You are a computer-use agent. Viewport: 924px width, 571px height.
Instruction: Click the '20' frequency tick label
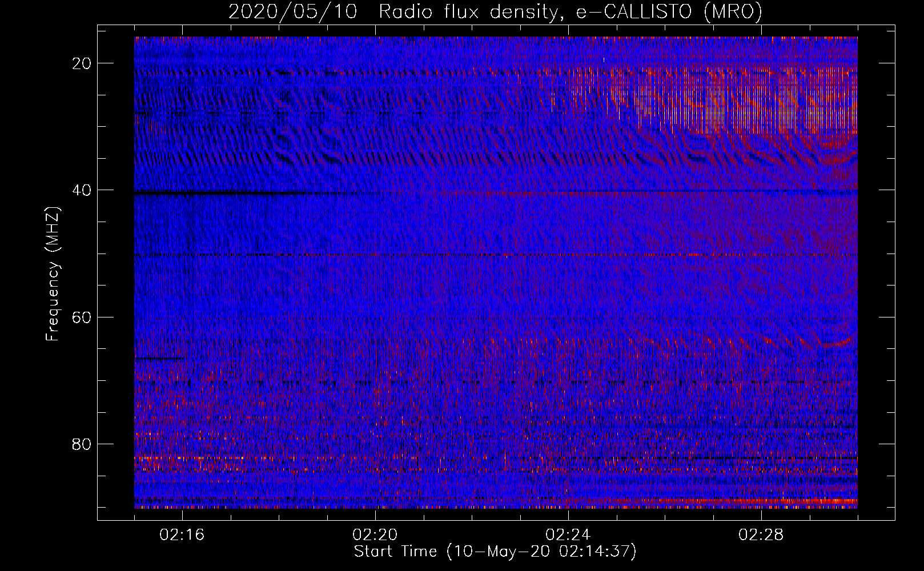(x=82, y=63)
